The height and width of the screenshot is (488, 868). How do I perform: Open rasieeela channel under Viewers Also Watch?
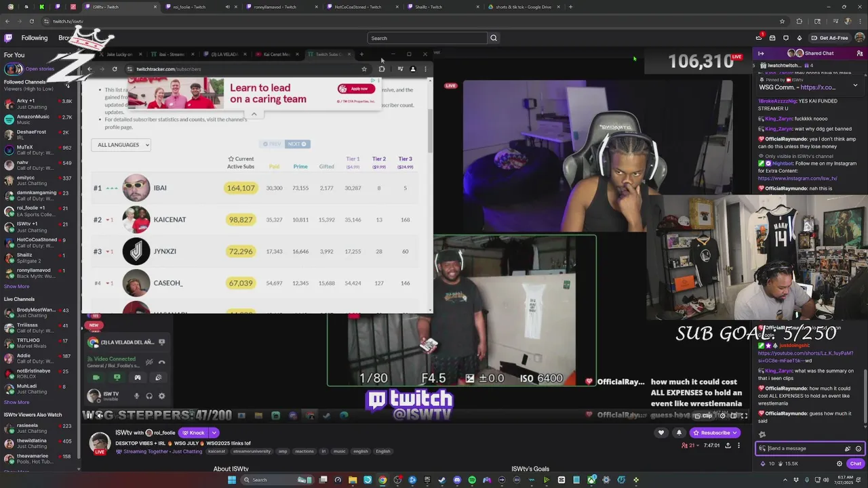coord(38,428)
